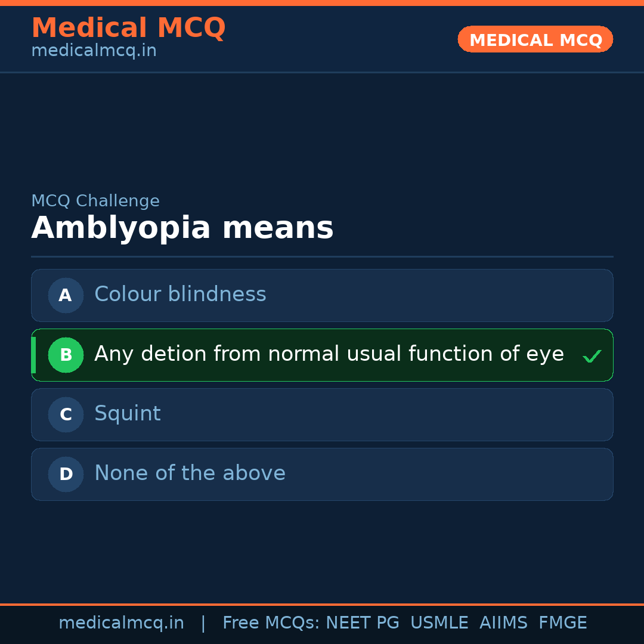
Task: Click 'AIIMS' in the footer
Action: (x=503, y=623)
